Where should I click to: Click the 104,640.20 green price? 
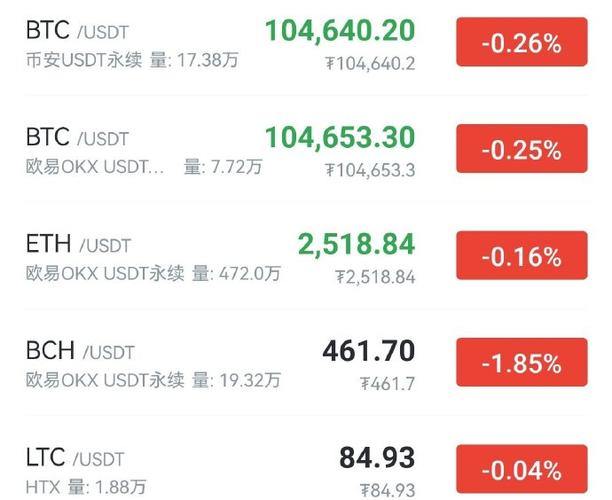(340, 31)
